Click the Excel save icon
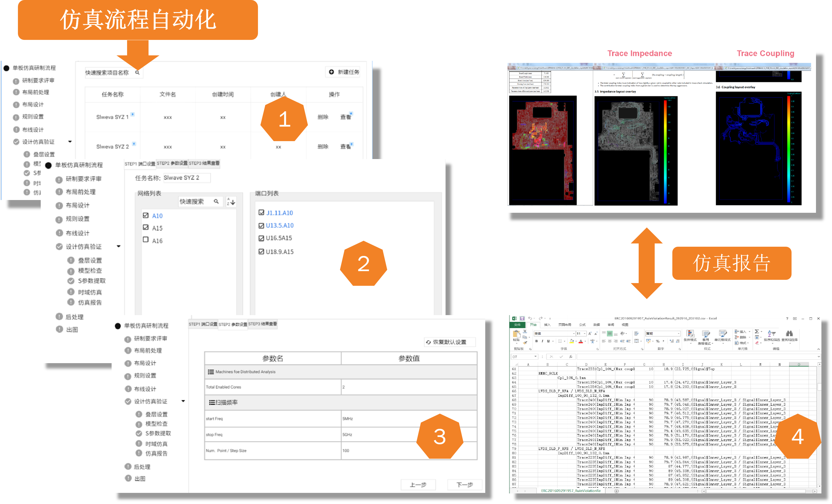This screenshot has width=832, height=504. tap(522, 318)
